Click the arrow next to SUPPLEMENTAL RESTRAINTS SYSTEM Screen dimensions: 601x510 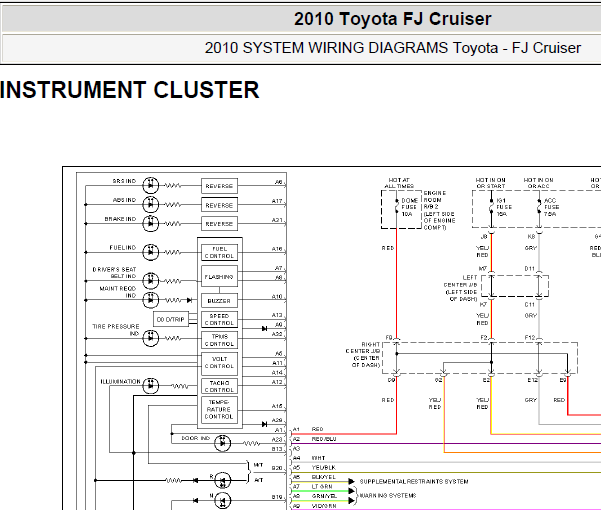(x=351, y=481)
